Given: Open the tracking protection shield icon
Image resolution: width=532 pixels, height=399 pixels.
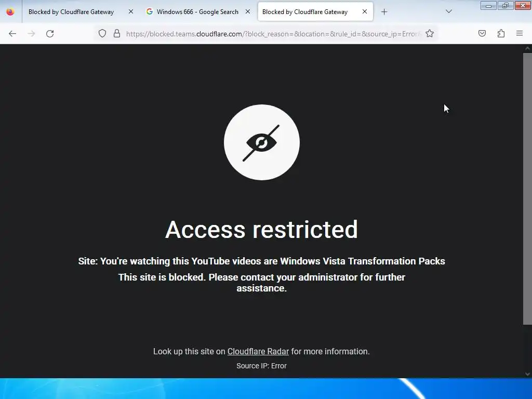Looking at the screenshot, I should tap(102, 34).
